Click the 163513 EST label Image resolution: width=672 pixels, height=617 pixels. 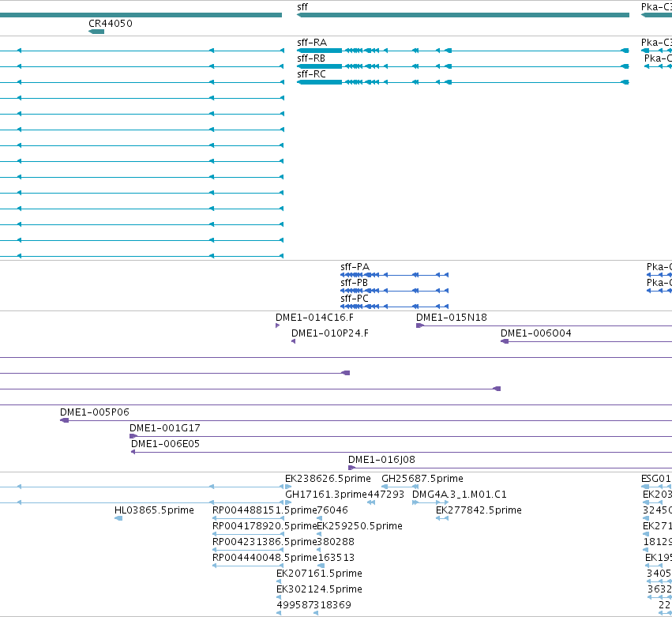[336, 558]
